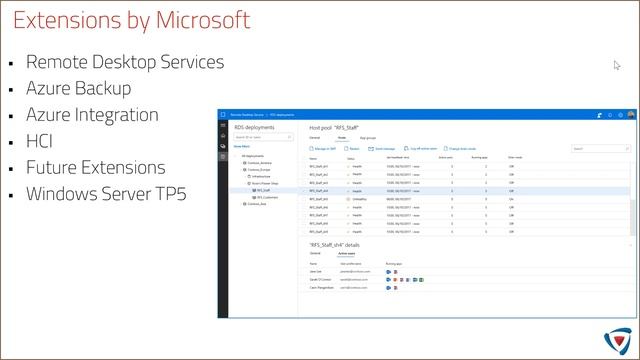Image resolution: width=640 pixels, height=360 pixels.
Task: Click the search magnifier in RDS deployments box
Action: [289, 137]
